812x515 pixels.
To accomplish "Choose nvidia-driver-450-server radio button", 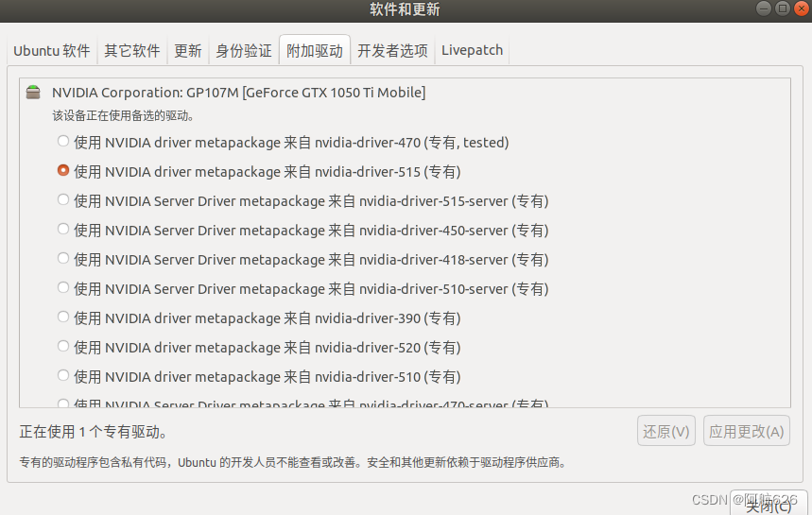I will pyautogui.click(x=63, y=229).
